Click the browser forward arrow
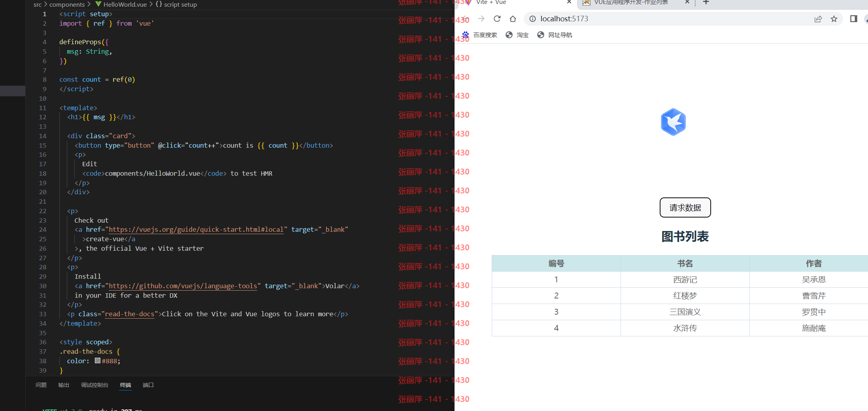Viewport: 868px width, 411px height. [481, 19]
